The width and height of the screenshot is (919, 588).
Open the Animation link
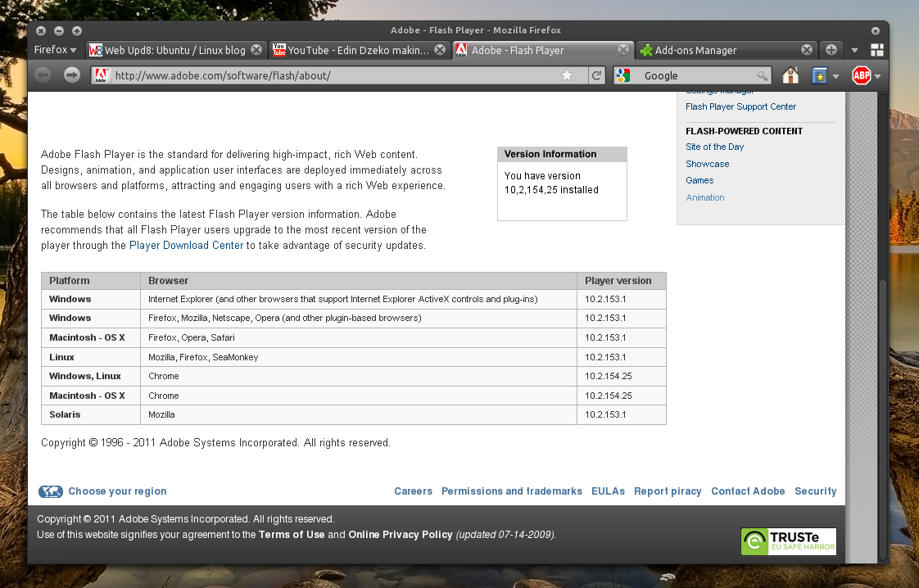[705, 197]
